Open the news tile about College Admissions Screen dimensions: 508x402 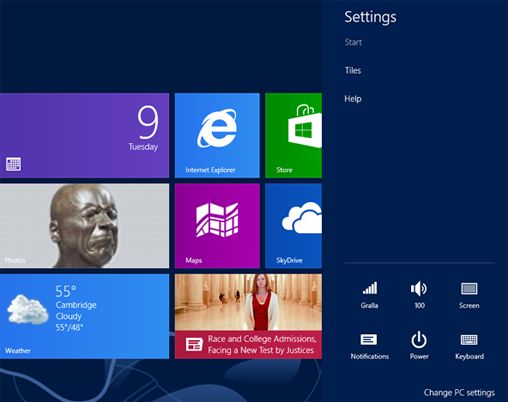[248, 316]
